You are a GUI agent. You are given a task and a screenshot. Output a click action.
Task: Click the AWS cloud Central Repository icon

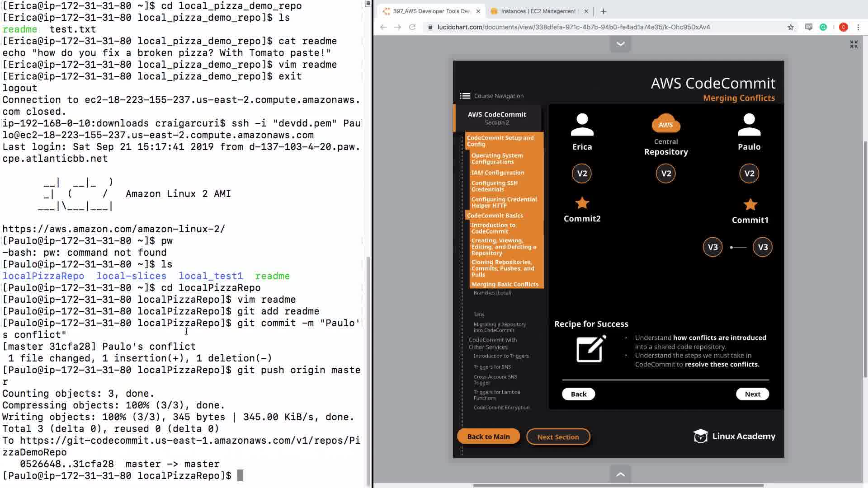pos(665,124)
